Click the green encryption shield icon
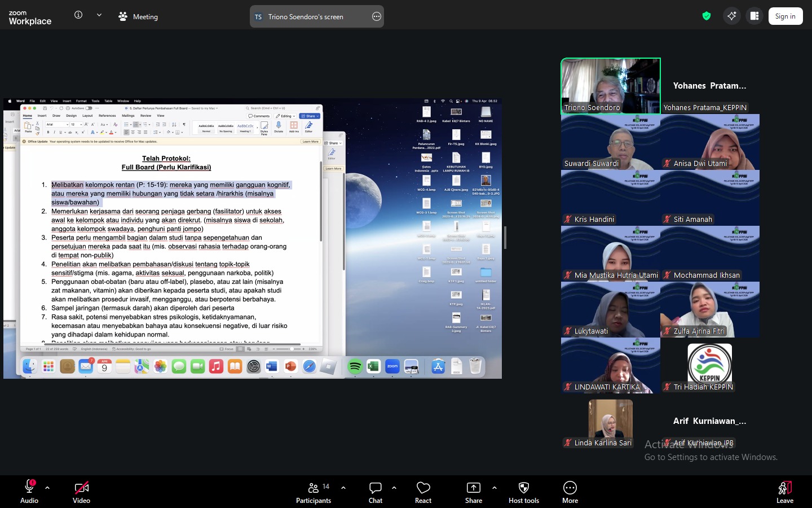Image resolution: width=812 pixels, height=508 pixels. (x=707, y=16)
